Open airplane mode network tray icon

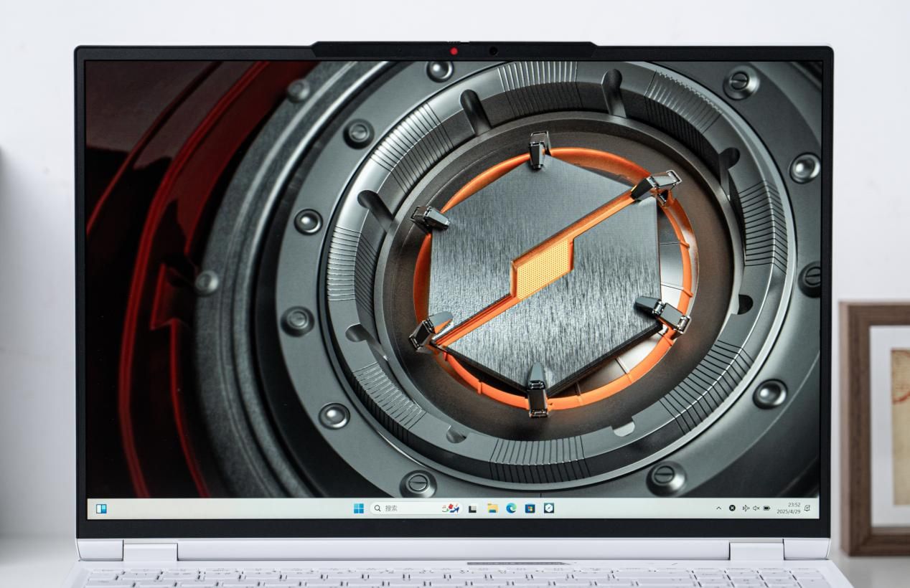tap(746, 508)
